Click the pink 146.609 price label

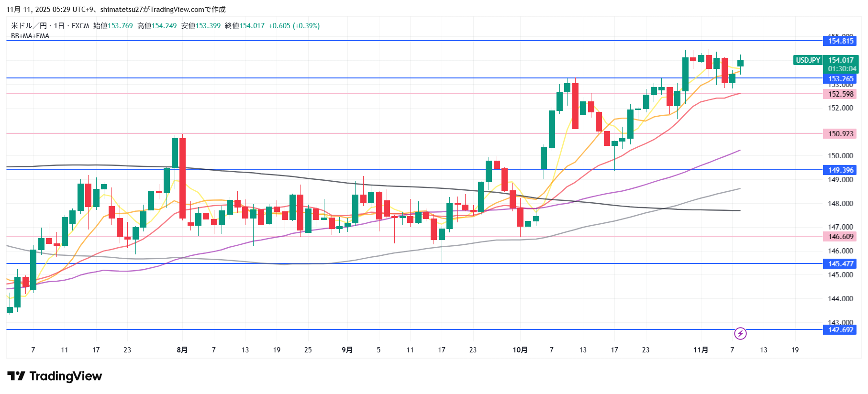[x=841, y=237]
